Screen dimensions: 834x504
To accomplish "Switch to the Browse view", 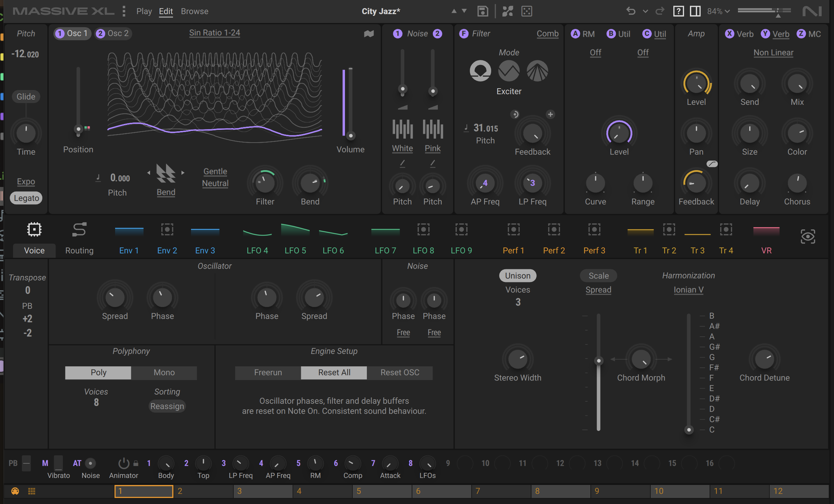I will click(195, 11).
